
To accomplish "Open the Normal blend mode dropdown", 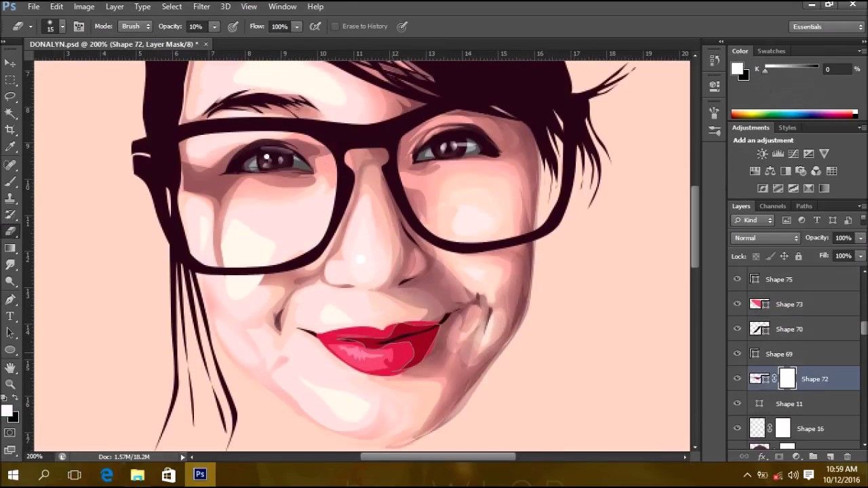I will tap(766, 238).
